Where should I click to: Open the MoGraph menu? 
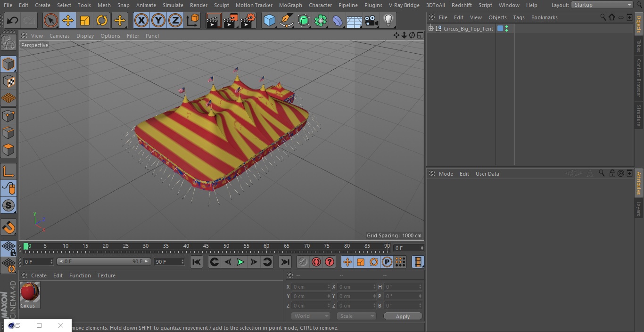click(290, 5)
